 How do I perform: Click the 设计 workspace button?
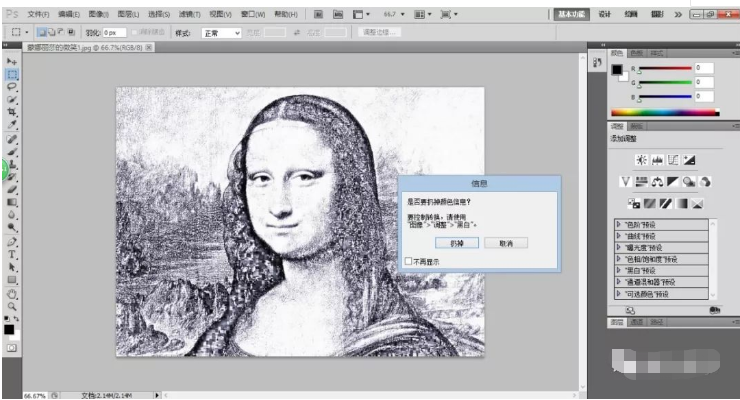605,14
